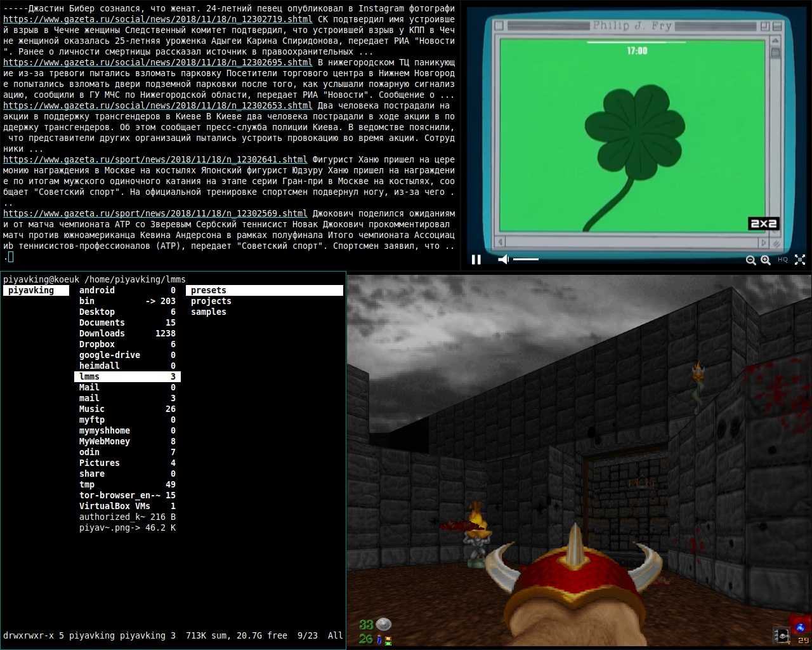Select the piyavking parent directory
Screen dimensions: 812x650
click(31, 291)
